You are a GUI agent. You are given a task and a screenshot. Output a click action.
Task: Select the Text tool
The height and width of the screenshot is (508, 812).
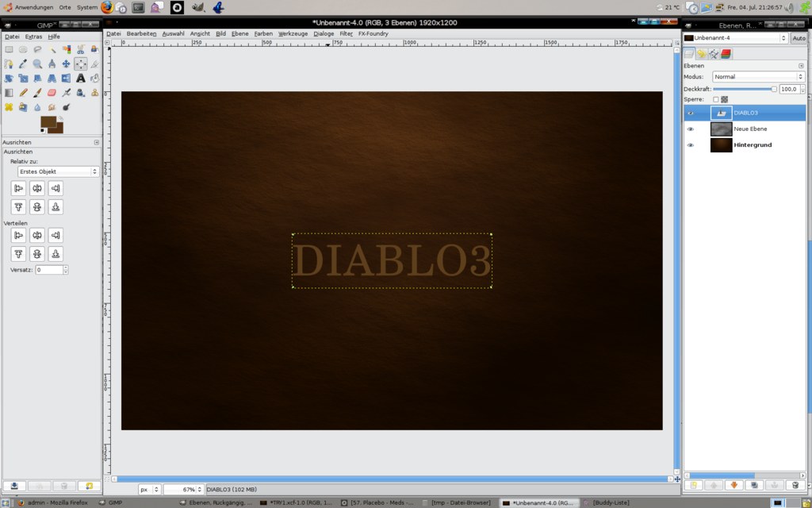tap(80, 79)
